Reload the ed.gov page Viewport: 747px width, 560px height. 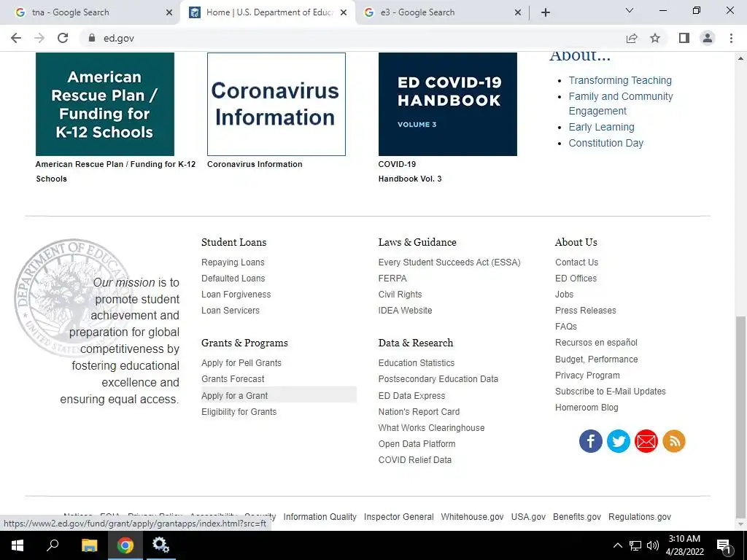click(63, 38)
